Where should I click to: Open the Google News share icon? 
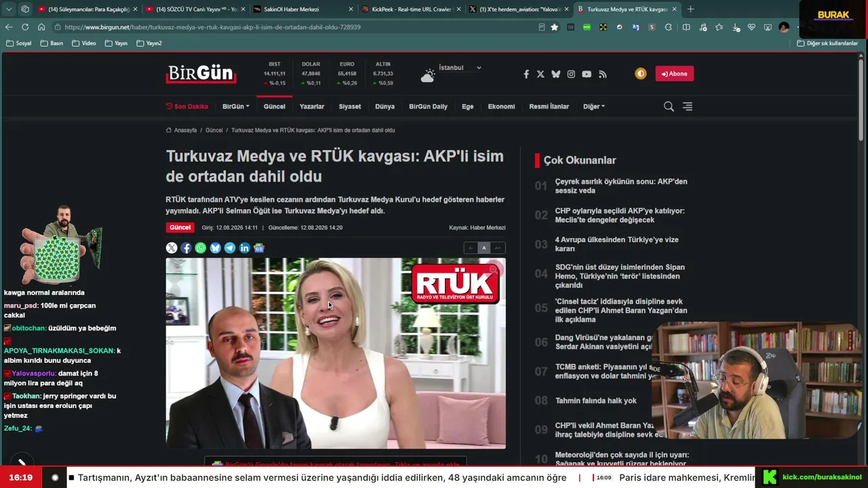point(259,248)
